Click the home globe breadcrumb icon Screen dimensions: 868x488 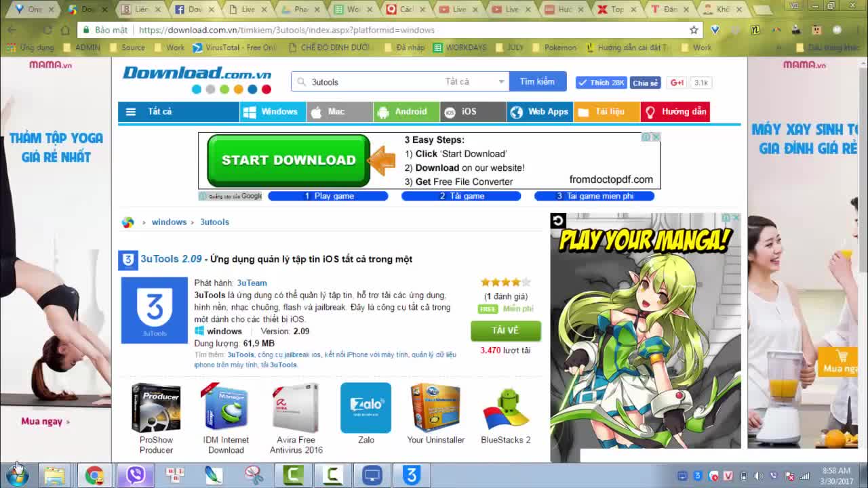tap(127, 222)
